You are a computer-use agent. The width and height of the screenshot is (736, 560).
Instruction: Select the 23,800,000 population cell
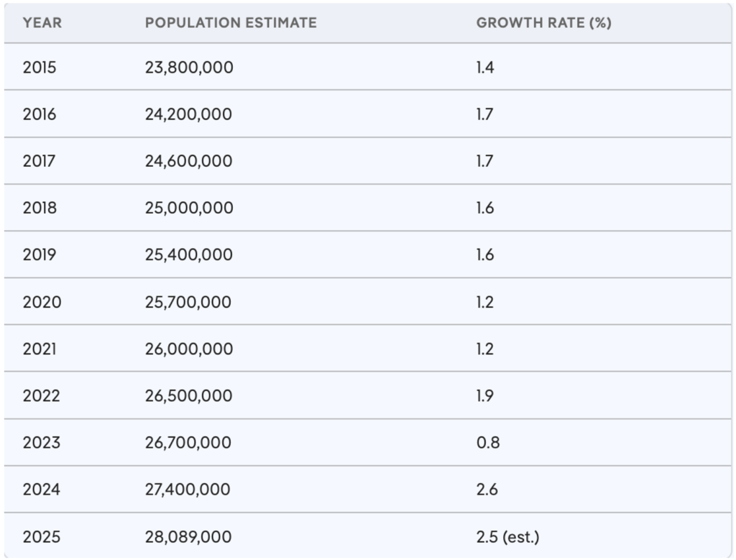(x=189, y=68)
